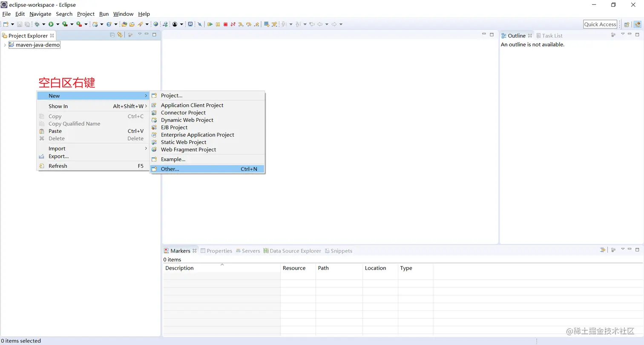The height and width of the screenshot is (345, 644).
Task: Close the Project Explorer tab
Action: pos(52,35)
